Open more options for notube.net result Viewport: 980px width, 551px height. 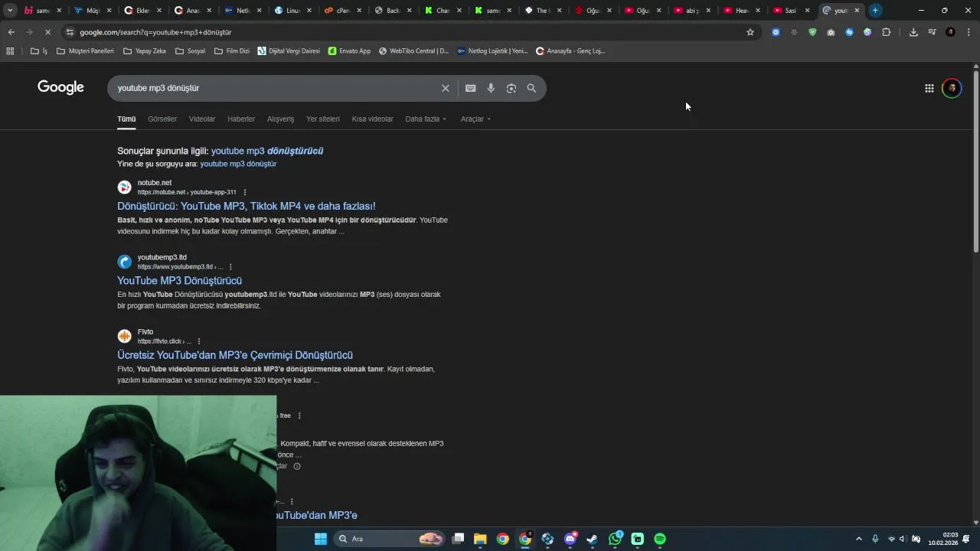(x=245, y=192)
